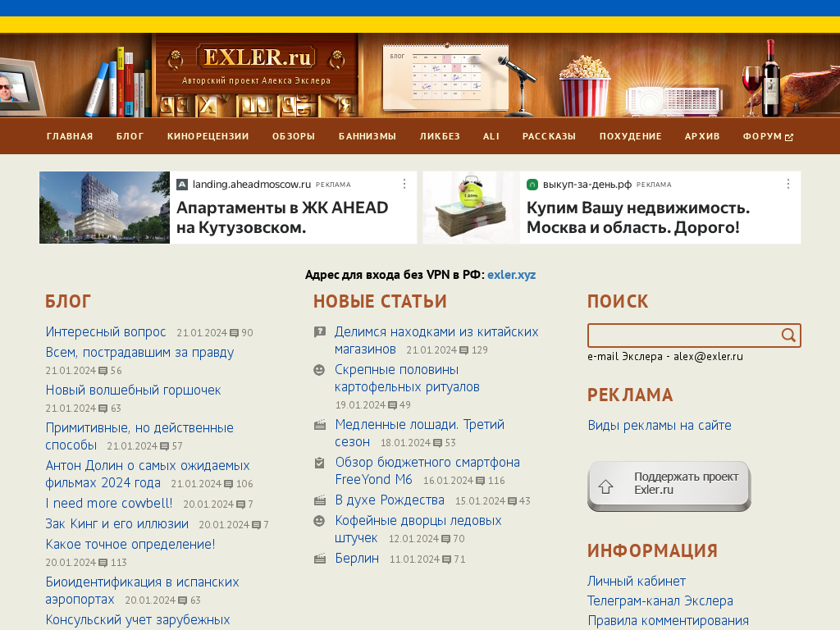840x630 pixels.
Task: Open article Кофейные дворцы ледовых штучек
Action: [418, 529]
